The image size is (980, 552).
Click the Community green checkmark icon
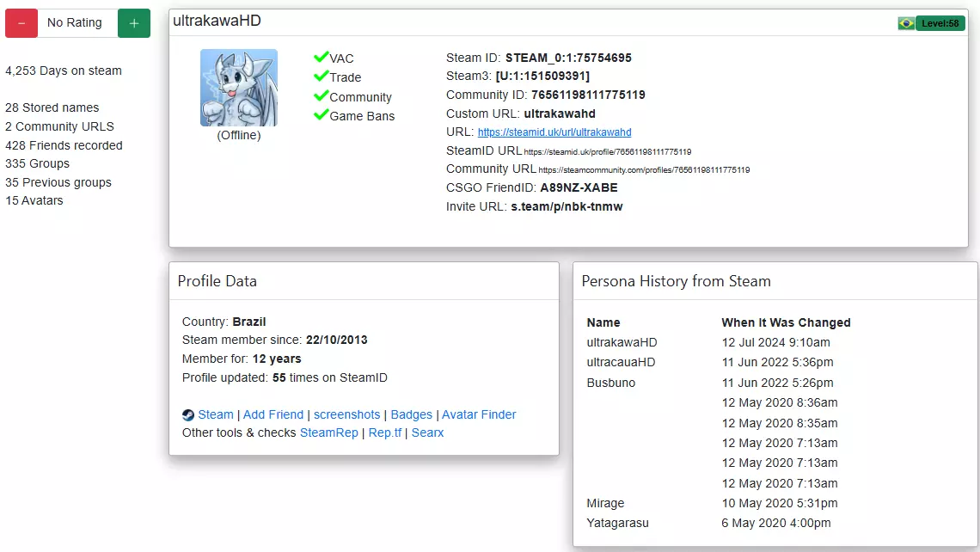coord(321,96)
